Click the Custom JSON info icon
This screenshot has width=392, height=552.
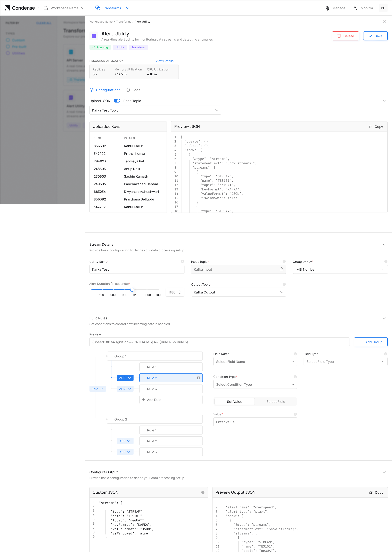coord(203,492)
